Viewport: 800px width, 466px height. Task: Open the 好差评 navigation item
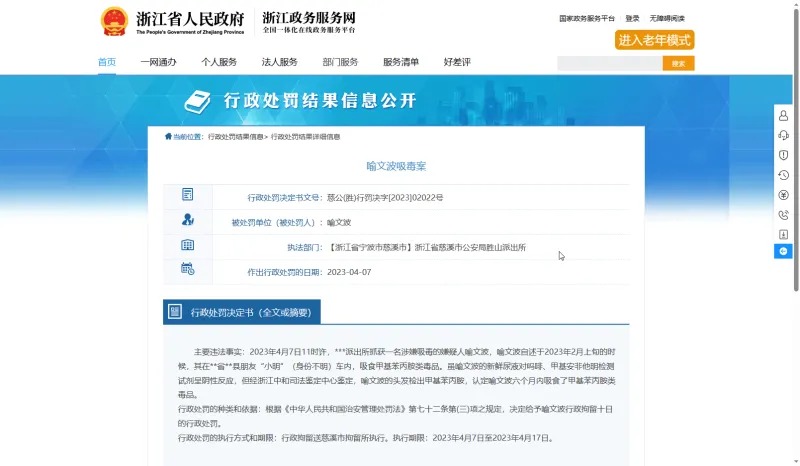click(457, 62)
